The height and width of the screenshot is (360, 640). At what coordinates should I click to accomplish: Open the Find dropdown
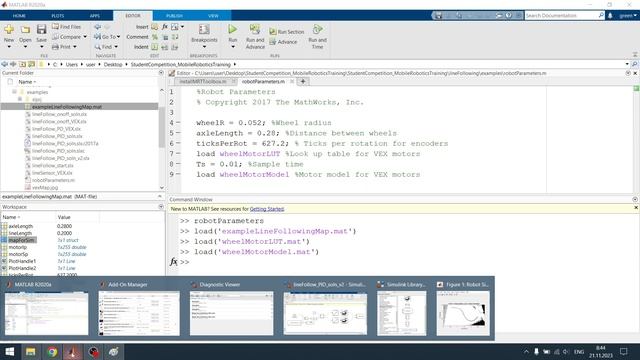pos(107,47)
